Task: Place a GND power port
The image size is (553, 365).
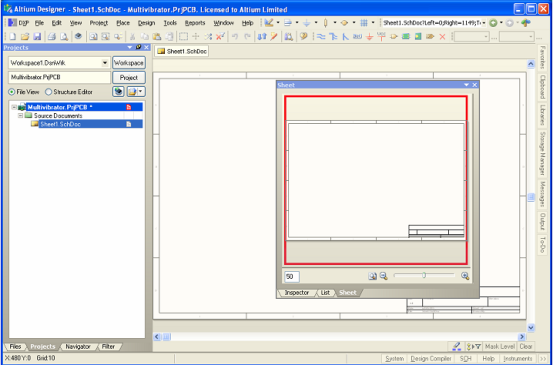Action: click(369, 36)
